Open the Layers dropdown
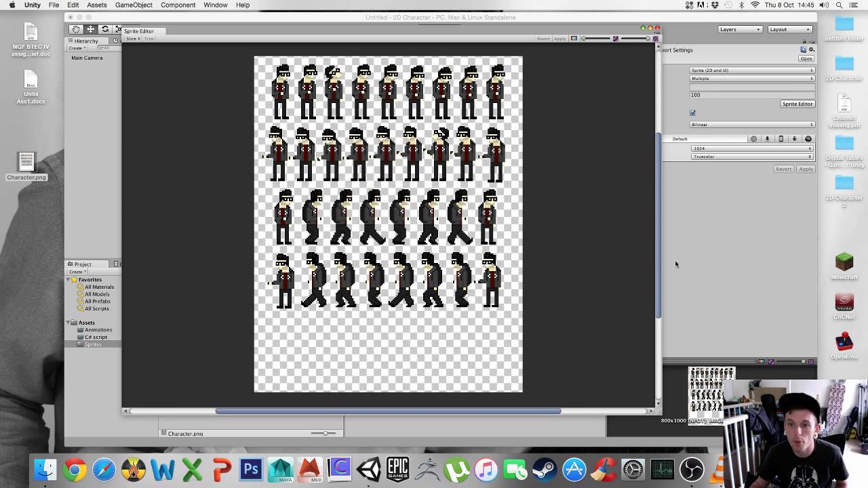The width and height of the screenshot is (868, 488). (x=740, y=29)
